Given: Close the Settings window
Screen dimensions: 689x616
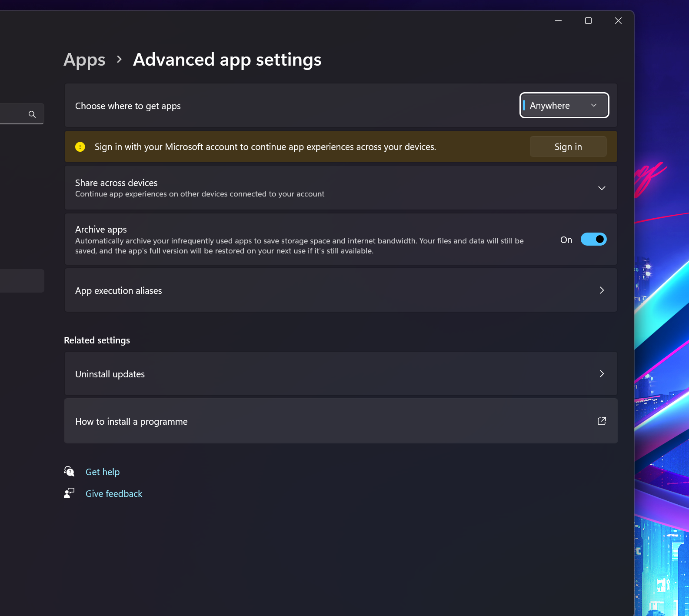Looking at the screenshot, I should (618, 20).
